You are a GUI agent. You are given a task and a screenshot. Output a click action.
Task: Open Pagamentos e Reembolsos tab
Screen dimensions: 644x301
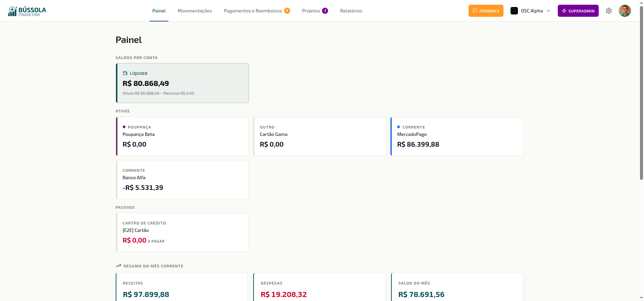[x=257, y=11]
